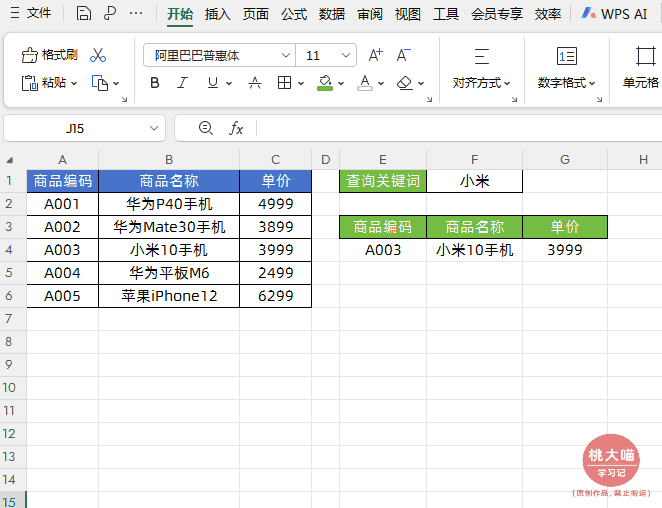The height and width of the screenshot is (508, 662).
Task: Select cell 苹果iPhone12
Action: point(169,296)
